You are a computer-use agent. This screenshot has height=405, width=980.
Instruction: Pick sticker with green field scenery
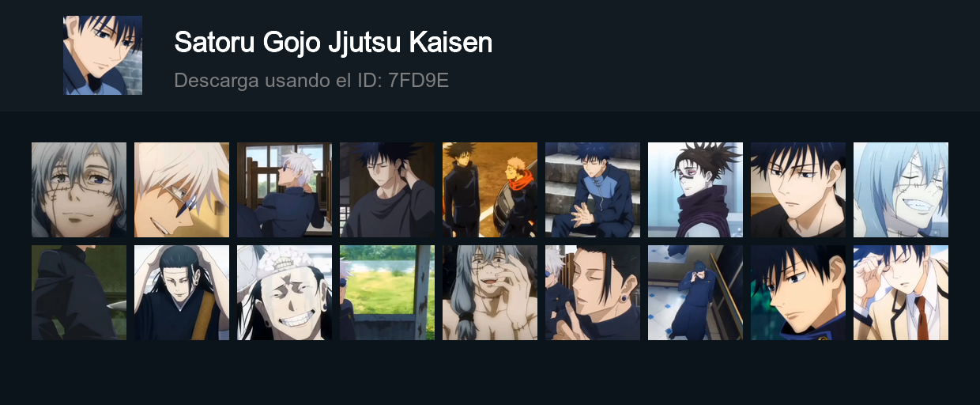click(x=387, y=293)
